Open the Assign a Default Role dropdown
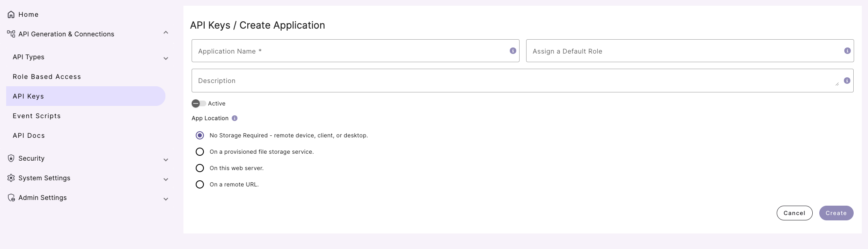 click(684, 51)
